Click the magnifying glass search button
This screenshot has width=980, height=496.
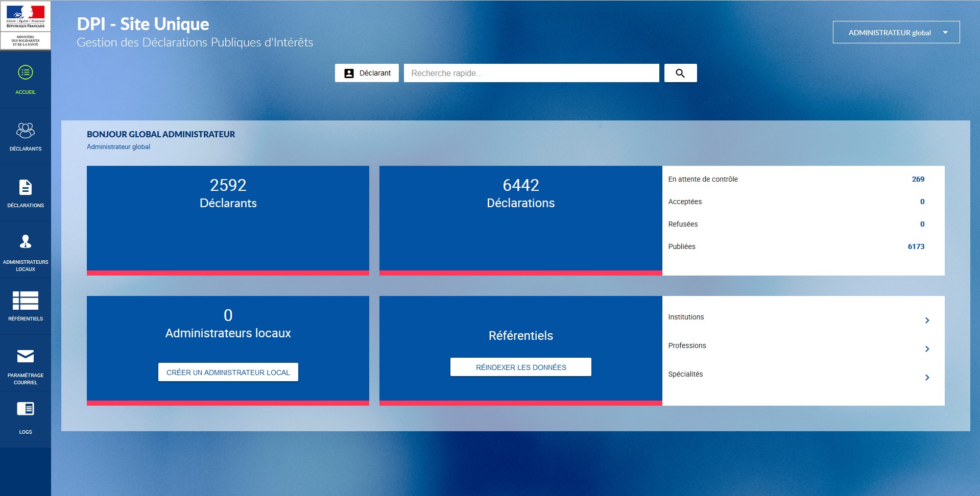(x=680, y=73)
